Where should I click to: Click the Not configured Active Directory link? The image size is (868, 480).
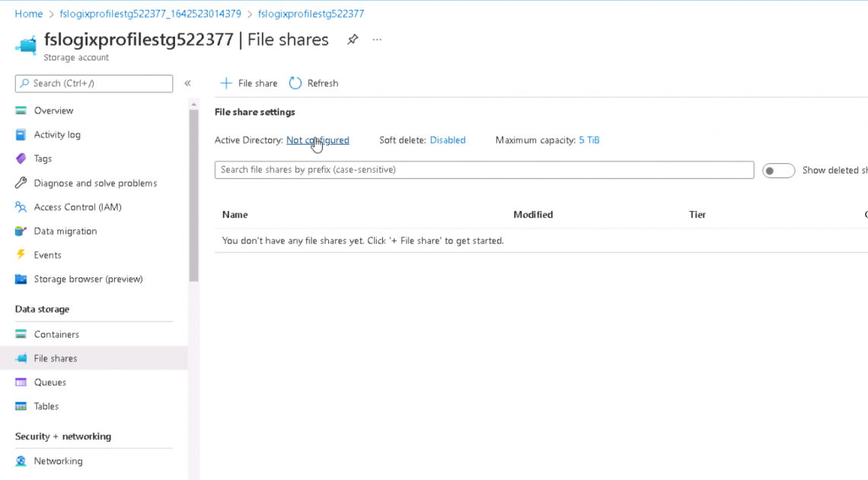(x=318, y=140)
